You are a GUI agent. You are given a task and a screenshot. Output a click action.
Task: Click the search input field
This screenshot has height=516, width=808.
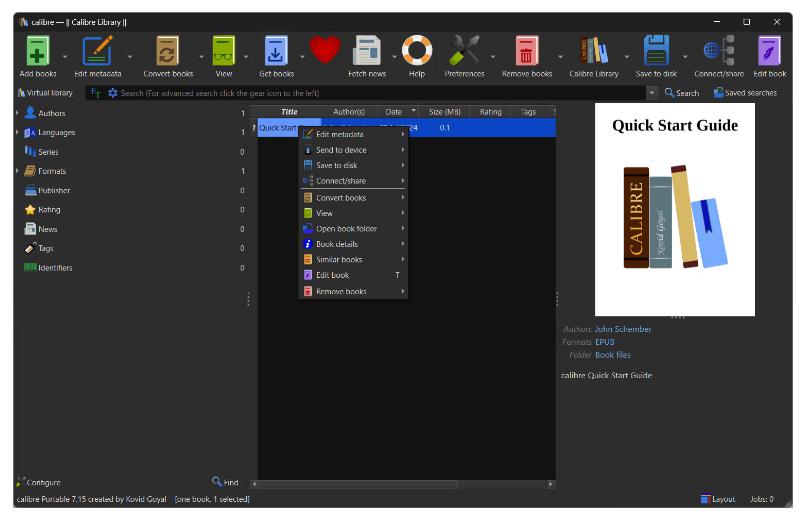(x=380, y=93)
